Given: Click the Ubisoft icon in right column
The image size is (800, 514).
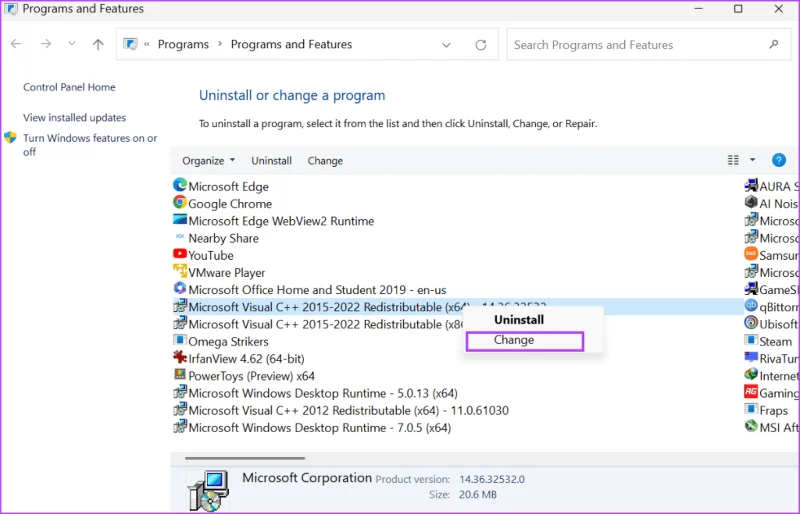Looking at the screenshot, I should coord(751,323).
